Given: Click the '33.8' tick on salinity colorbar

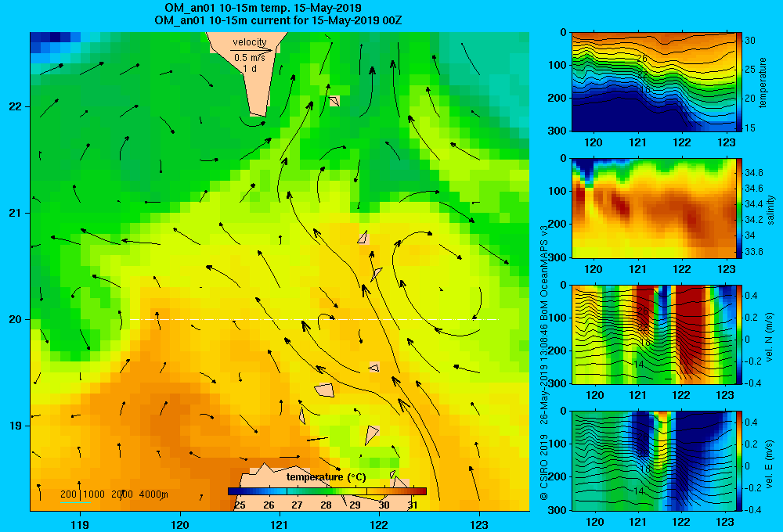Looking at the screenshot, I should pos(753,252).
